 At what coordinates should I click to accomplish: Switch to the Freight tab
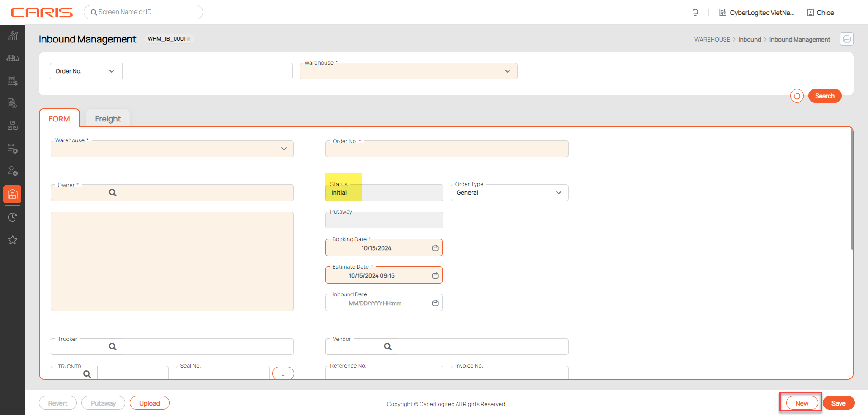[x=108, y=119]
